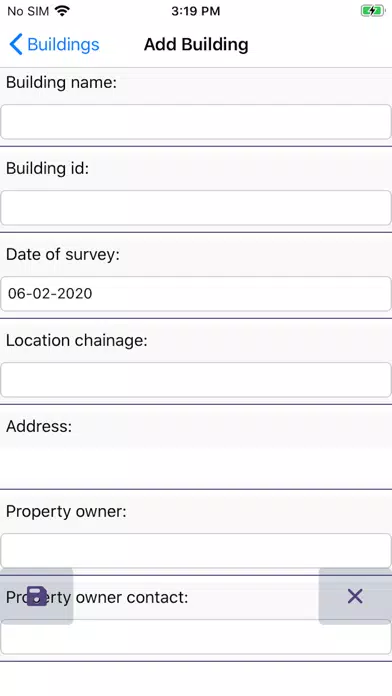Go back to Buildings list
Viewport: 392px width, 696px height.
(54, 44)
